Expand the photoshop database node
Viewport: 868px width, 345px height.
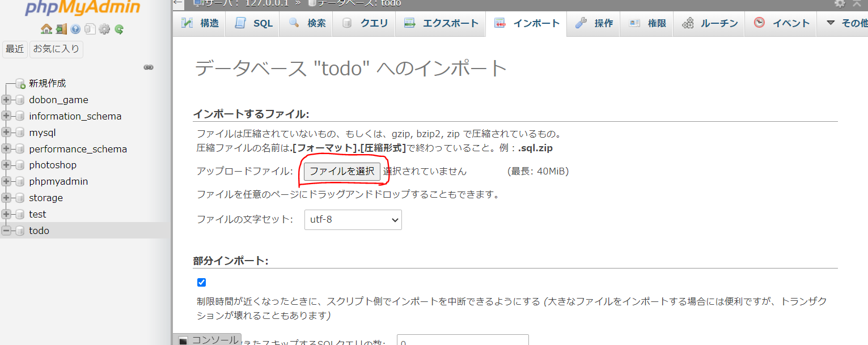(5, 165)
